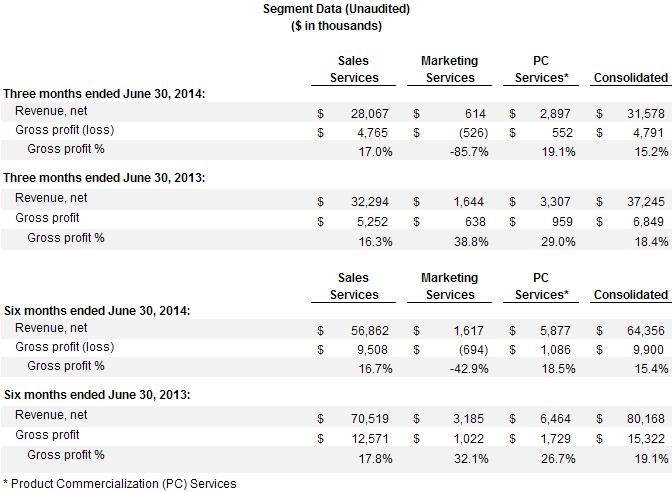Click the consolidated revenue figure 37,245
This screenshot has height=492, width=672.
(647, 199)
